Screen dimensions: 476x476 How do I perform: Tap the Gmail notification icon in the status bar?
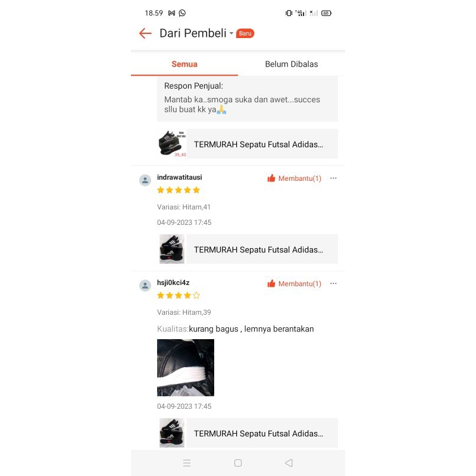coord(171,13)
